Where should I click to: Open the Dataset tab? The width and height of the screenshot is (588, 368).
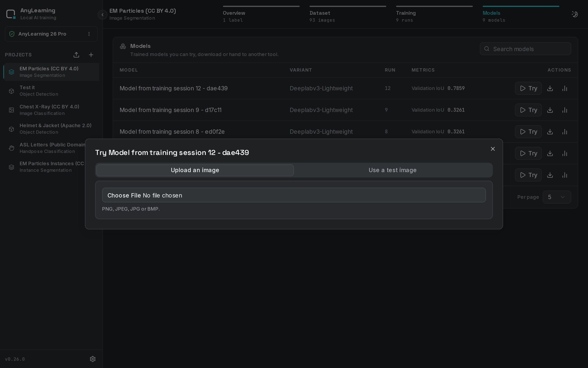tap(348, 14)
